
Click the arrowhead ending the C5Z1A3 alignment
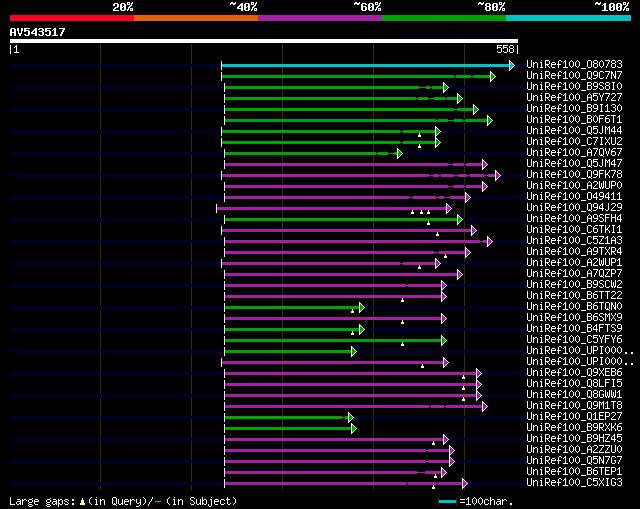(490, 242)
